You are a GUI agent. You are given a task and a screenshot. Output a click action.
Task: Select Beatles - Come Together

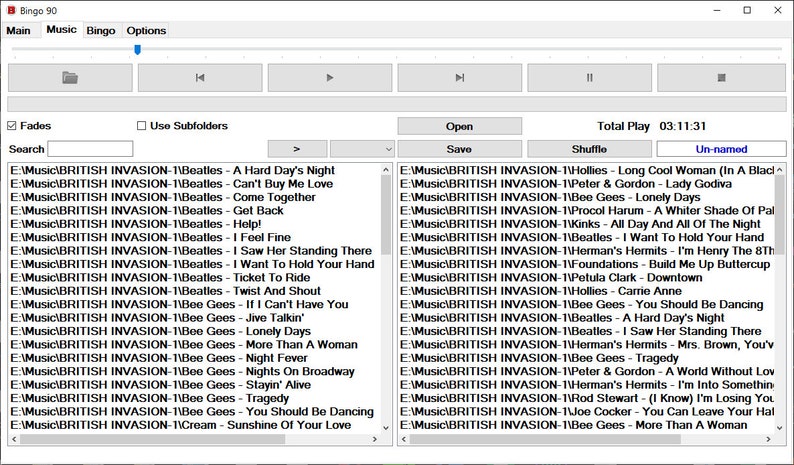[163, 197]
